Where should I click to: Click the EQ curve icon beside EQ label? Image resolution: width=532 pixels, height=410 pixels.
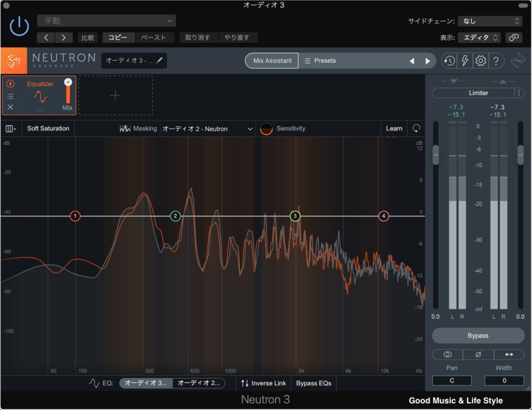[x=95, y=383]
